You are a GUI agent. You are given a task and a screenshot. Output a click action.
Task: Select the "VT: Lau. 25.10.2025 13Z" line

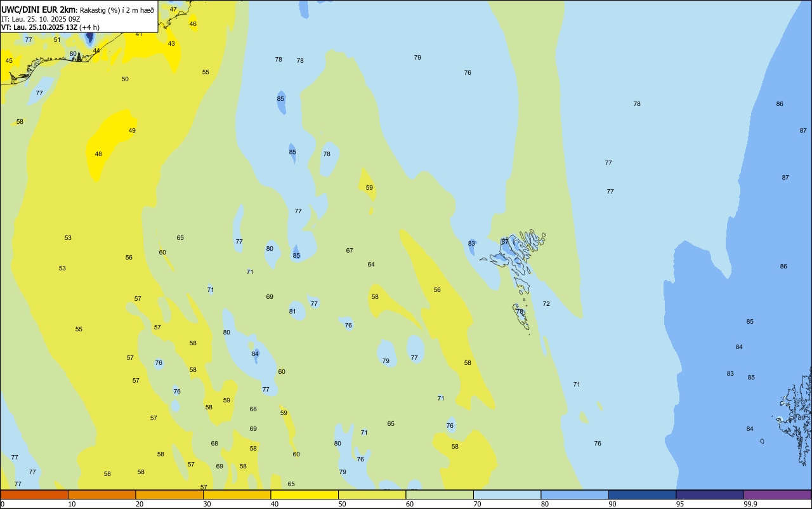39,27
